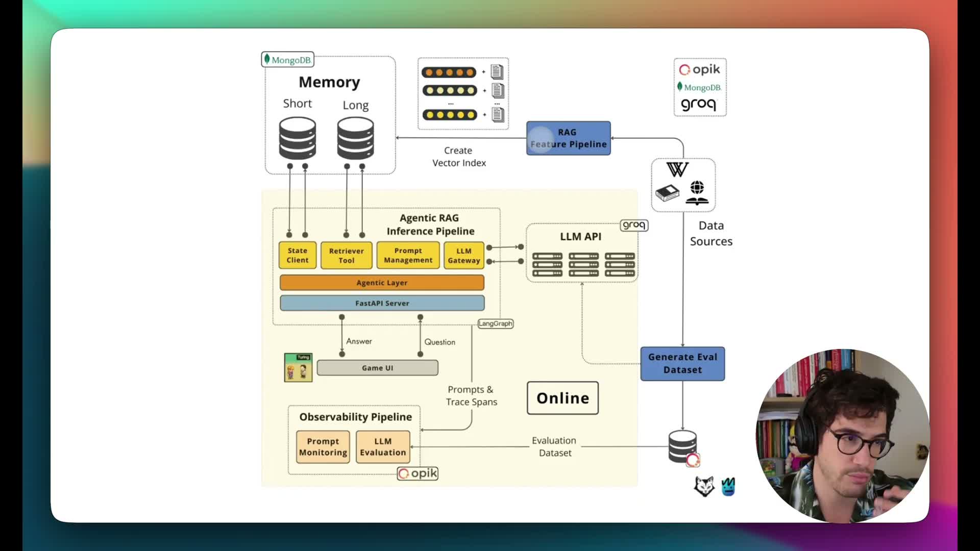
Task: Click the blue FastAPI Server bar
Action: pyautogui.click(x=382, y=303)
